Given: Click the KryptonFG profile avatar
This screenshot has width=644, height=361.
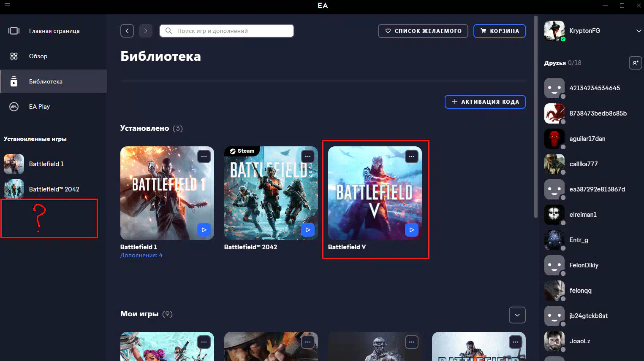Looking at the screenshot, I should 554,31.
